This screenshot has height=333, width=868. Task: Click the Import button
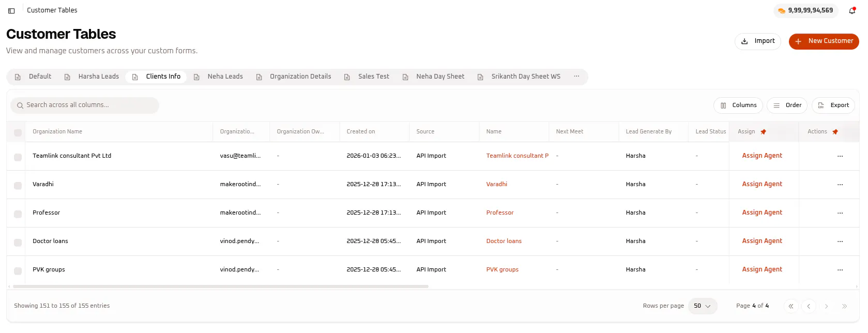point(758,41)
